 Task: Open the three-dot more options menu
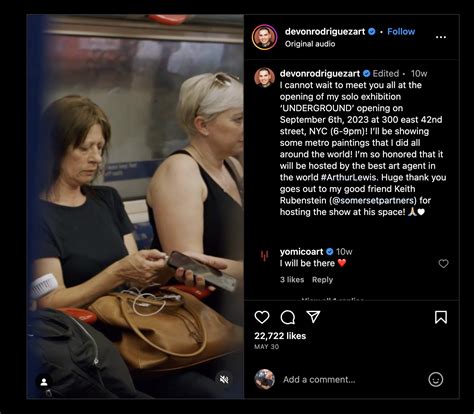[441, 37]
